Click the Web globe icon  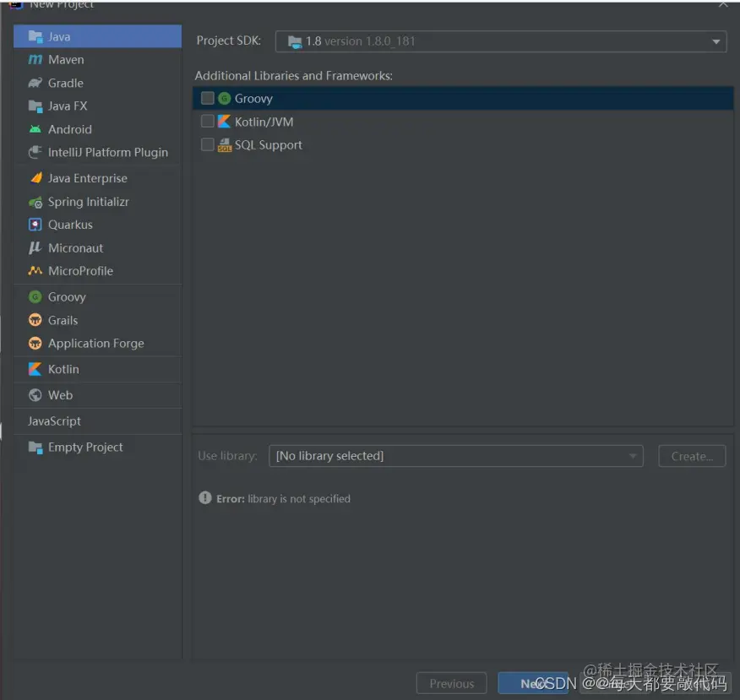click(x=35, y=395)
